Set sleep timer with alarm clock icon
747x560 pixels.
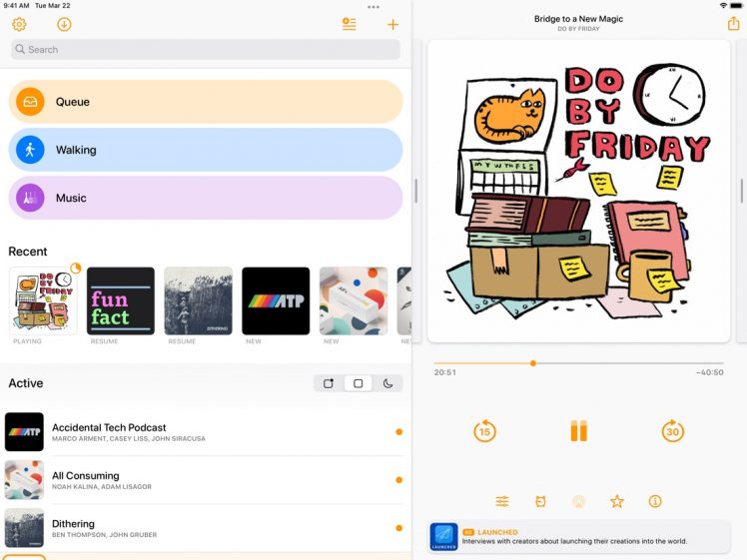pyautogui.click(x=540, y=501)
